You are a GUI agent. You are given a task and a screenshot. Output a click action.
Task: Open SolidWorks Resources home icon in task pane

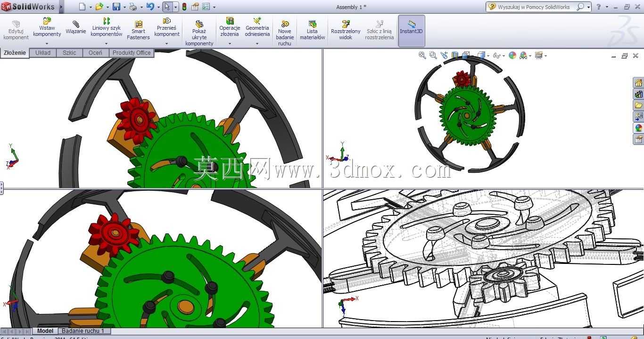coord(638,83)
